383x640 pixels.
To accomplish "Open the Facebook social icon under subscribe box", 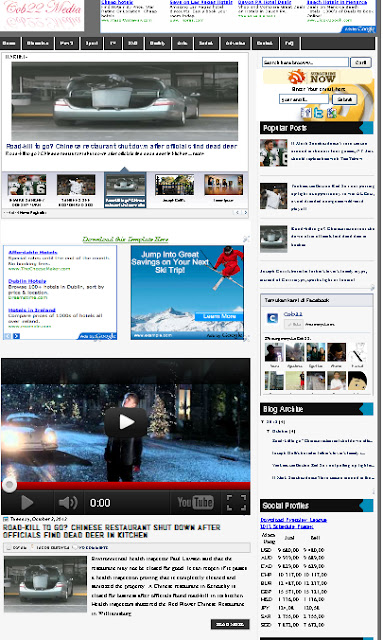I will coord(305,113).
